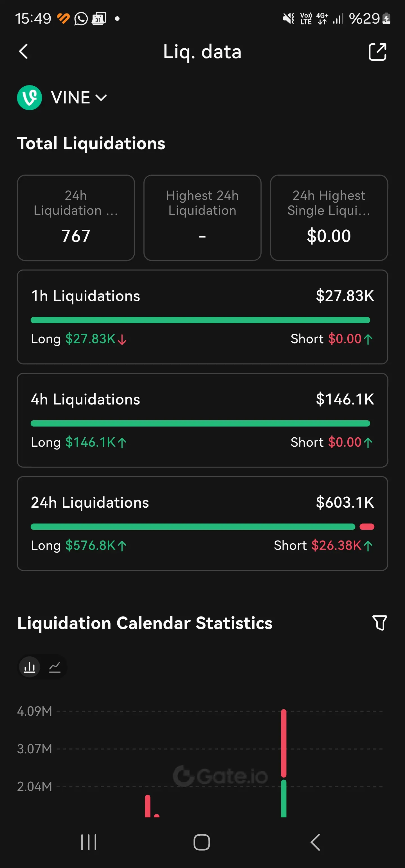
Task: Tap the WhatsApp notification icon in status bar
Action: pos(81,19)
